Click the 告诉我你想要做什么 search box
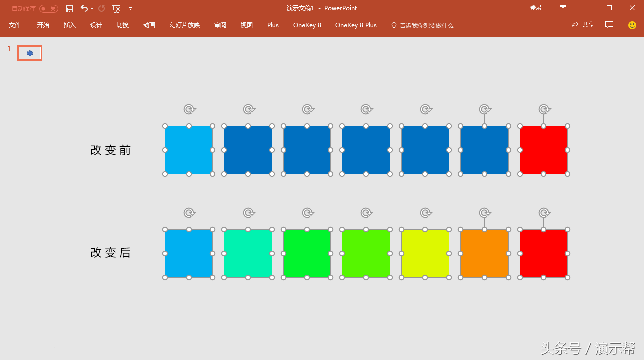 click(427, 26)
